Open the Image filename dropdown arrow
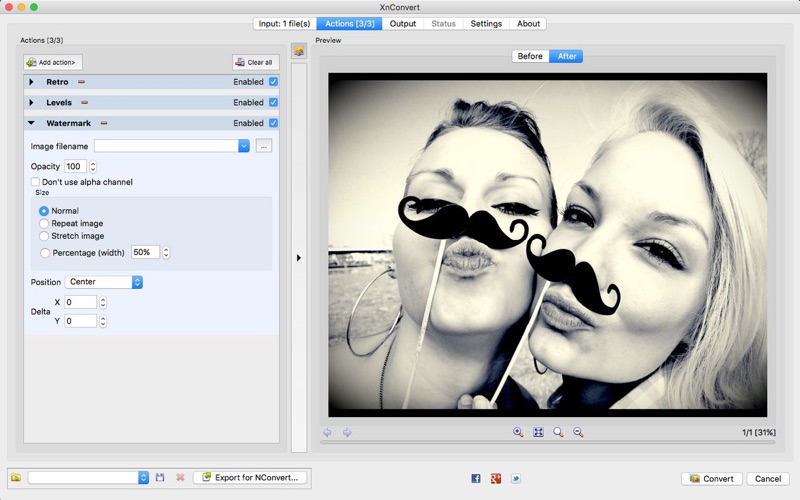Image resolution: width=800 pixels, height=500 pixels. [x=243, y=146]
